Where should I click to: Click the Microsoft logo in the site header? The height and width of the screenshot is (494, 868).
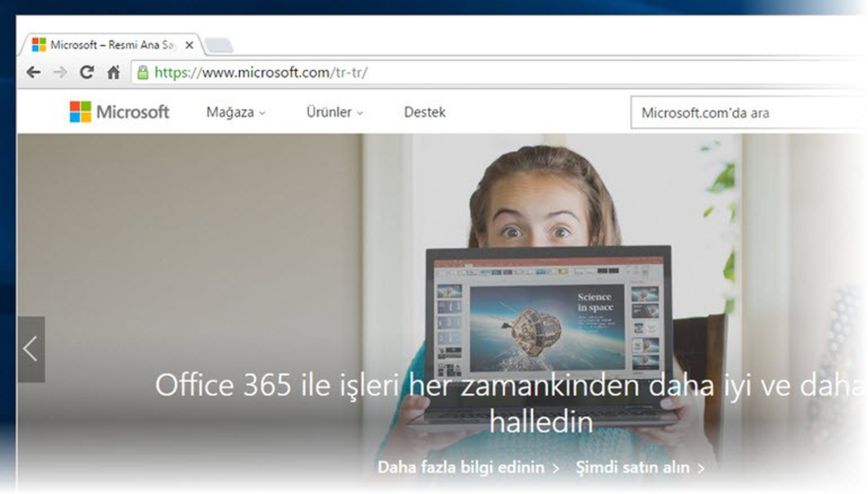click(x=119, y=112)
